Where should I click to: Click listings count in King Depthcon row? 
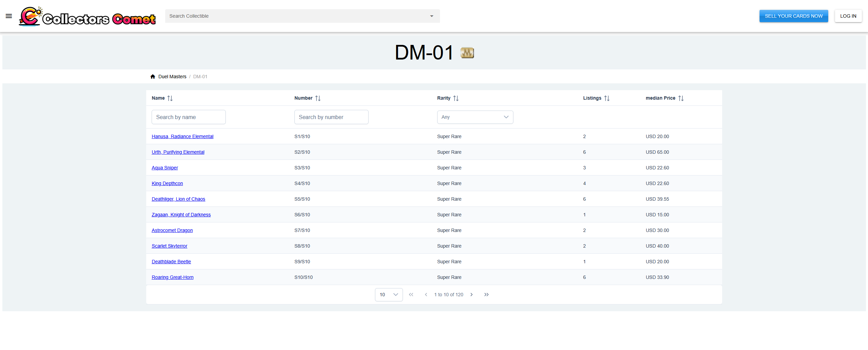[x=584, y=183]
